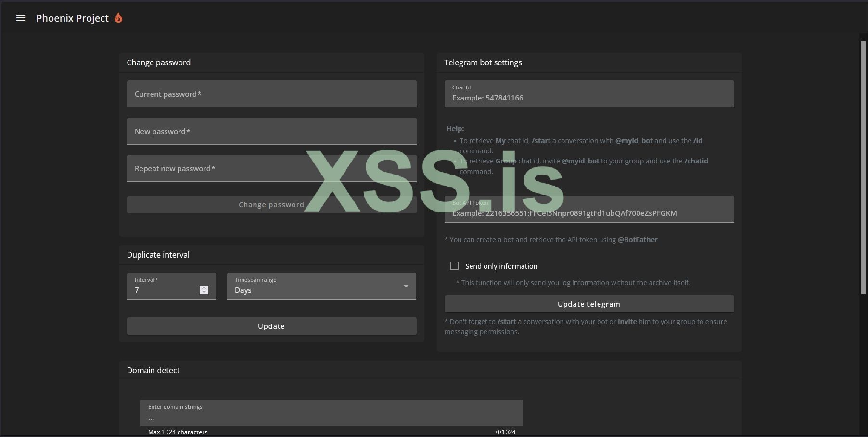
Task: Click the Repeat new password field
Action: tap(271, 168)
